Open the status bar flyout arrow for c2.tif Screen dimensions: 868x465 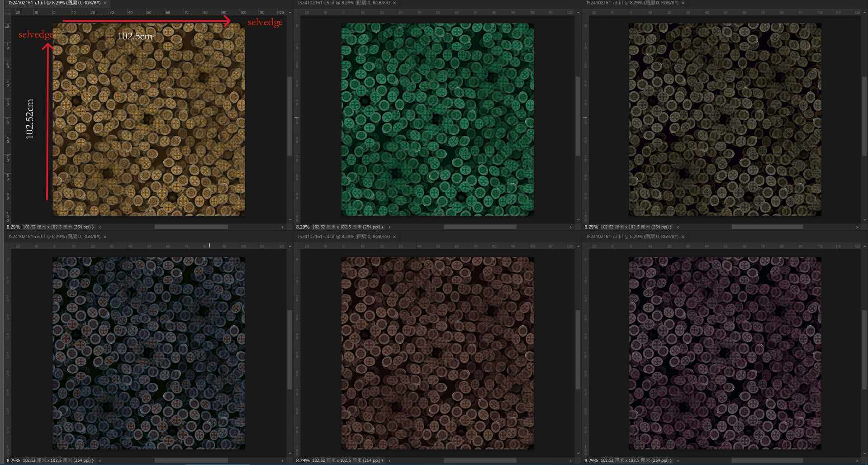671,460
